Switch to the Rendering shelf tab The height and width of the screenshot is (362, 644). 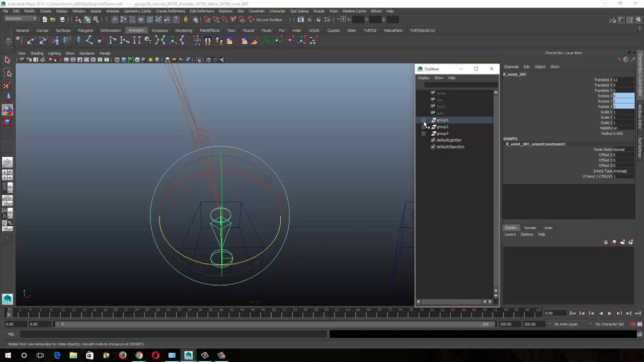point(184,31)
